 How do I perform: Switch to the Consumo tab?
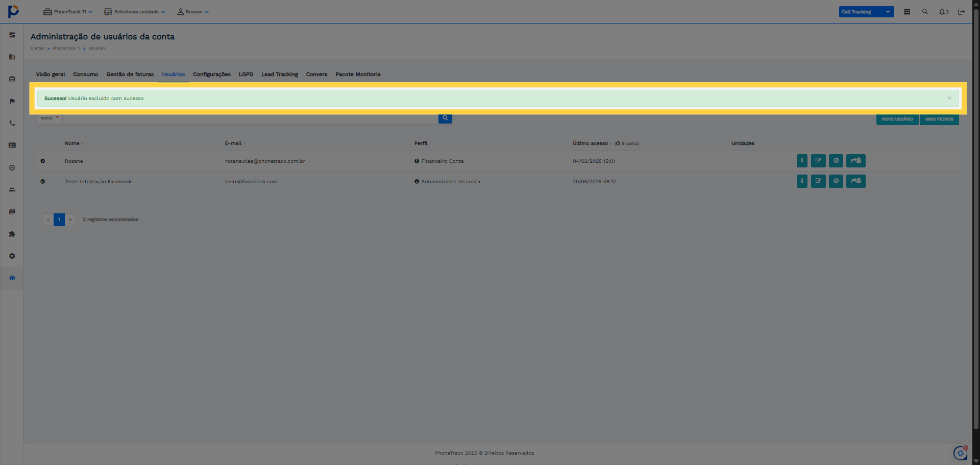pos(86,75)
